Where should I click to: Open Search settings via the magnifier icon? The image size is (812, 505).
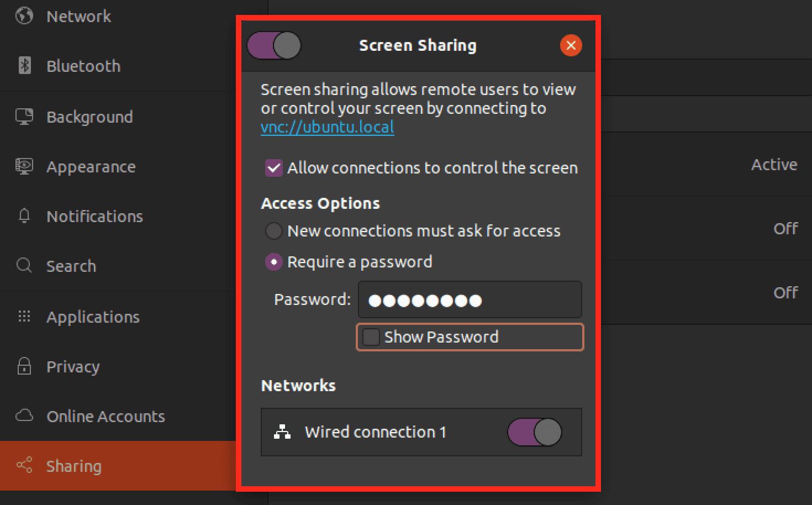point(23,266)
